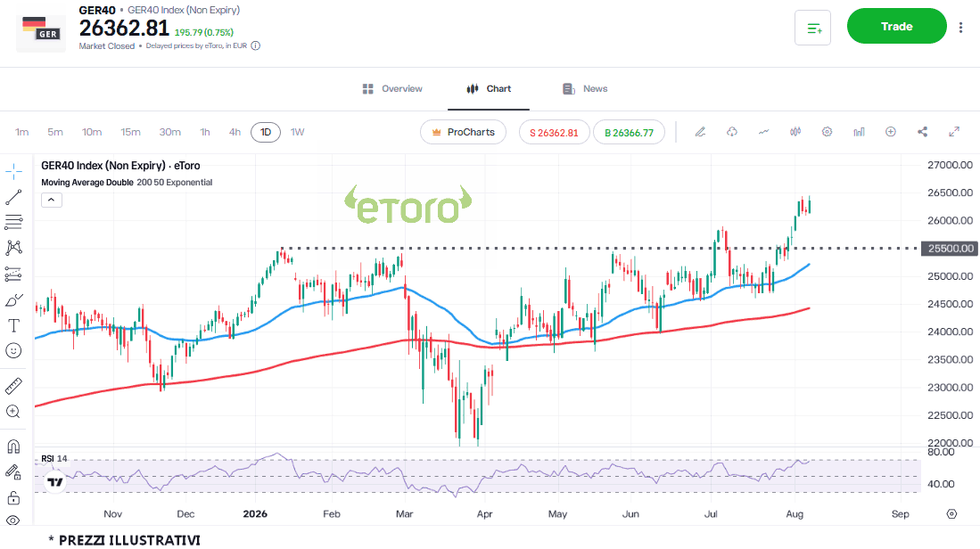
Task: Click the TradingView logo badge
Action: tap(55, 481)
